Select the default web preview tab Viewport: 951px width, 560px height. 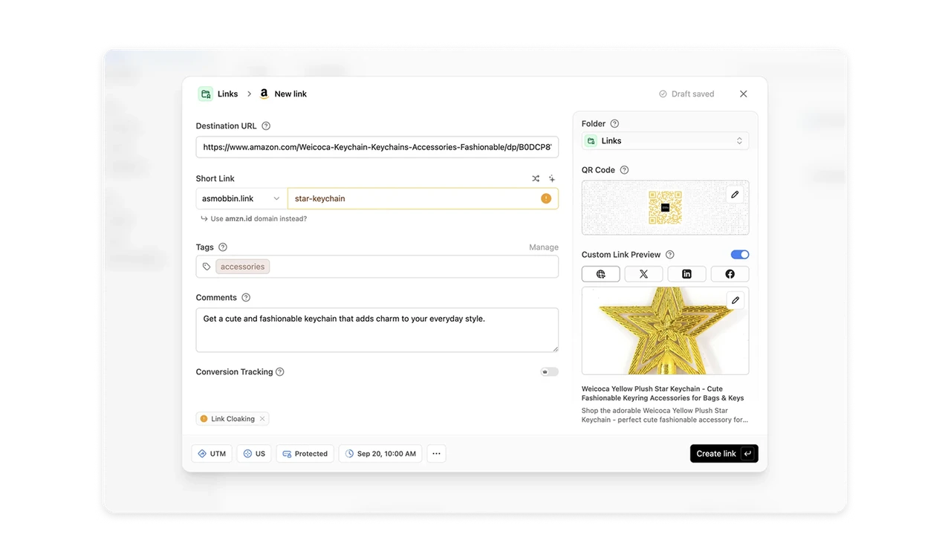pyautogui.click(x=600, y=274)
